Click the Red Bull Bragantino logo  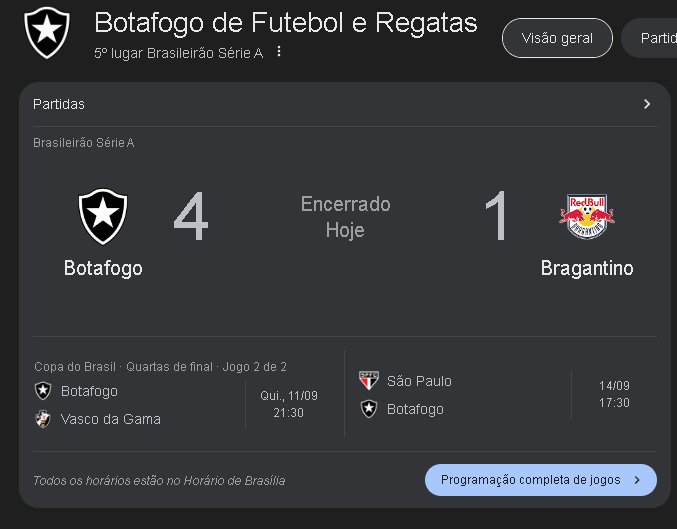pos(587,216)
